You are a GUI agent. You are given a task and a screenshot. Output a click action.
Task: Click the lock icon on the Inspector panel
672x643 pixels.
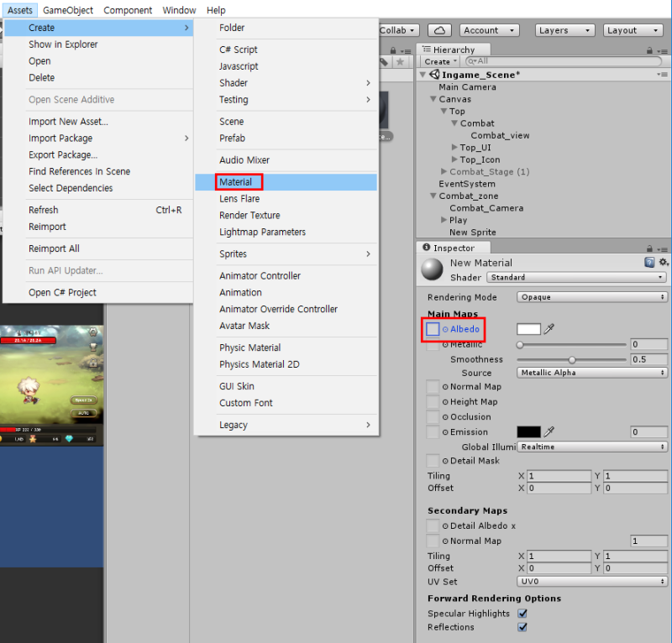(x=648, y=248)
